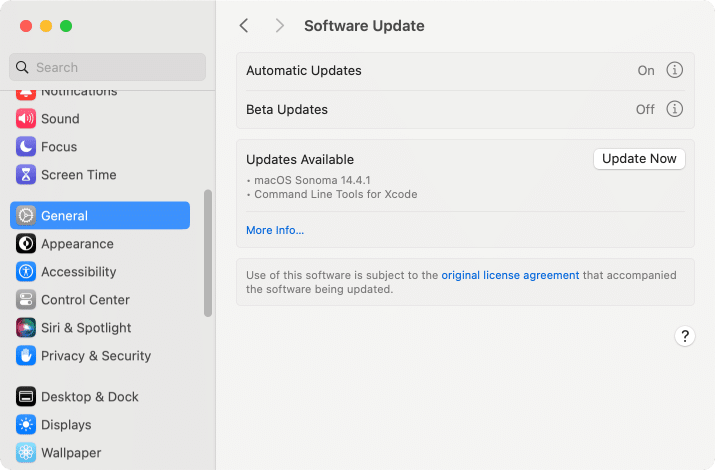Image resolution: width=715 pixels, height=470 pixels.
Task: Open the More Info… link
Action: pyautogui.click(x=275, y=230)
